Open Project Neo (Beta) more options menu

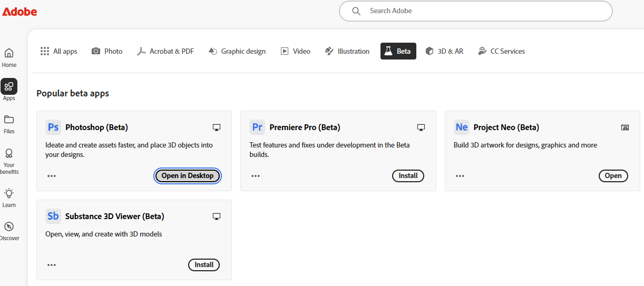[460, 176]
